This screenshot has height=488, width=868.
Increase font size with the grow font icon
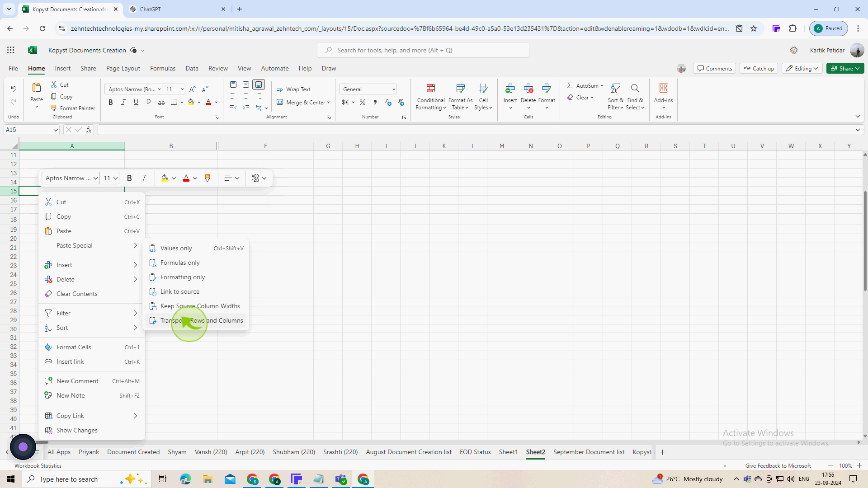193,89
